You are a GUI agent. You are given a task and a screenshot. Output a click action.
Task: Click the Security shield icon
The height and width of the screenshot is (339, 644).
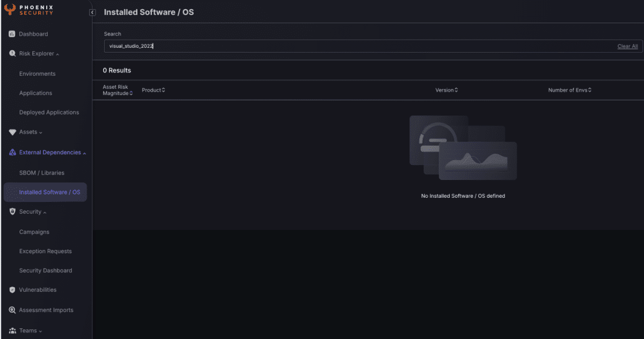tap(12, 212)
